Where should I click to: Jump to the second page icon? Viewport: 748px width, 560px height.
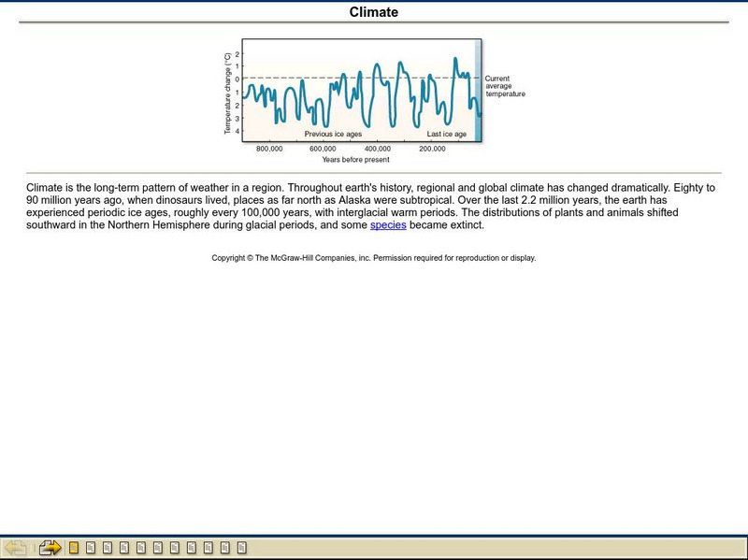[91, 547]
